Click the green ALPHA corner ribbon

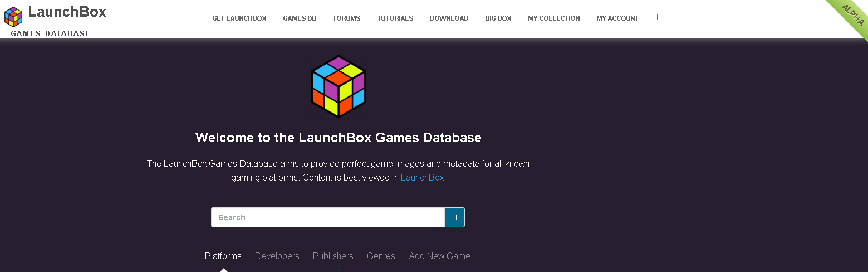pos(851,17)
